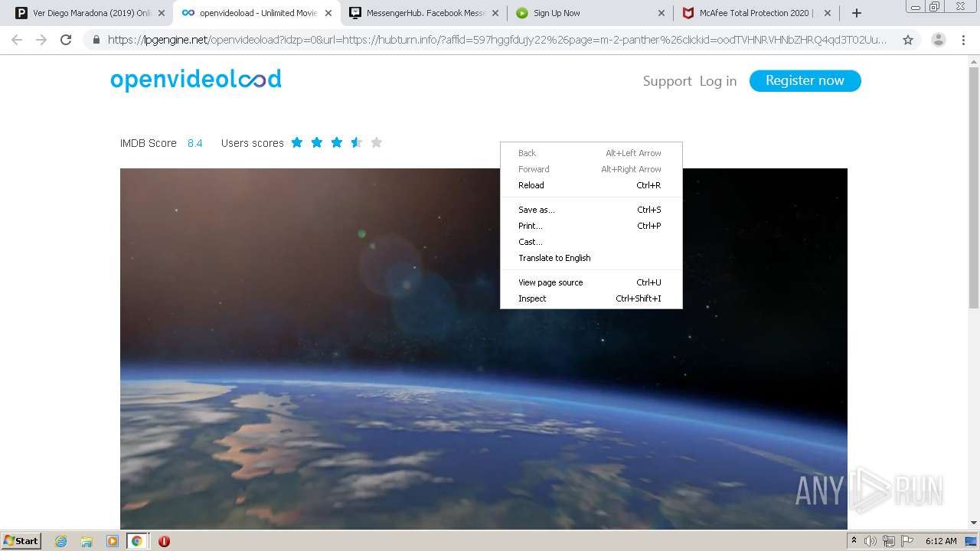Click the browser forward arrow button
This screenshot has height=551, width=980.
tap(41, 40)
